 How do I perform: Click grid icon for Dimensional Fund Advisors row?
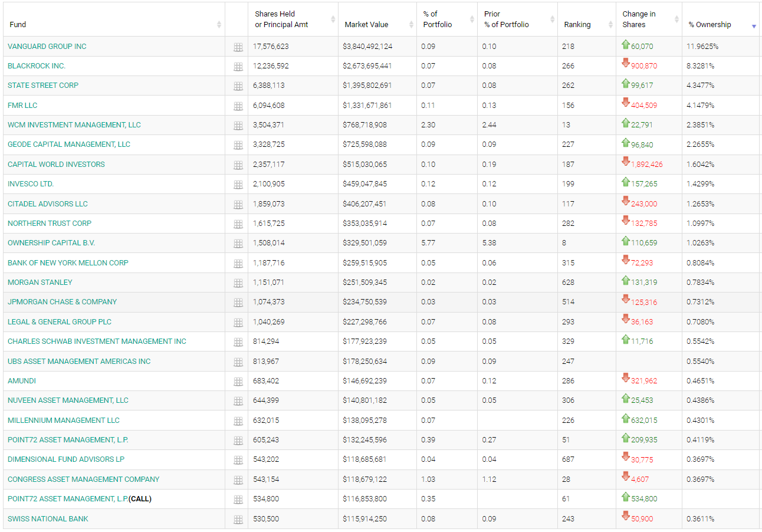[238, 460]
